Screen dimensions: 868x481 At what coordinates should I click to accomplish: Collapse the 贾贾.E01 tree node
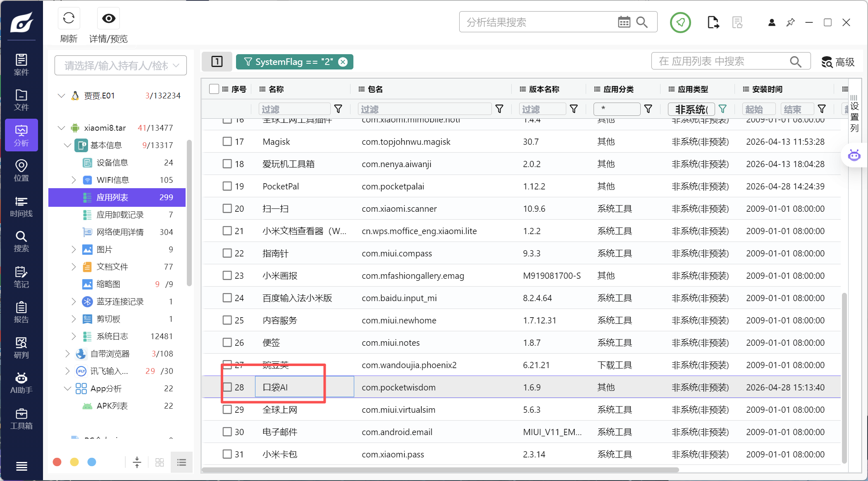click(x=61, y=96)
